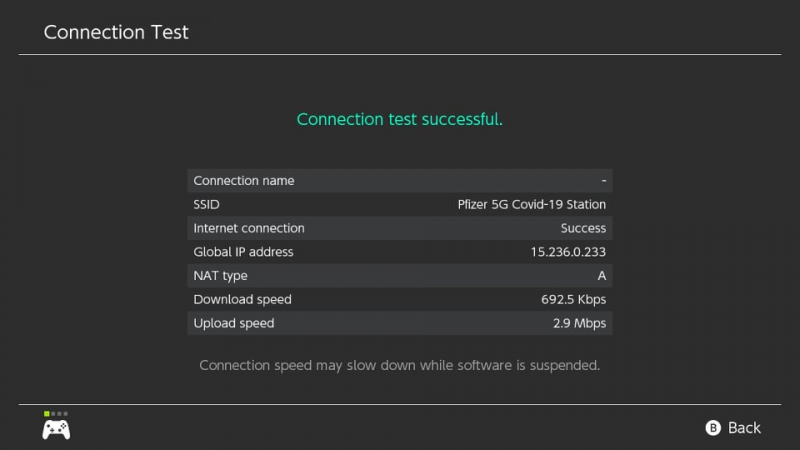Screen dimensions: 800x450
Task: Select the SSID row label
Action: [206, 205]
